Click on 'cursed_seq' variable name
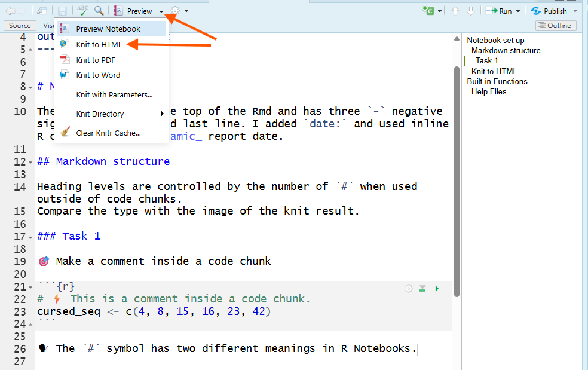This screenshot has width=588, height=370. pos(69,311)
